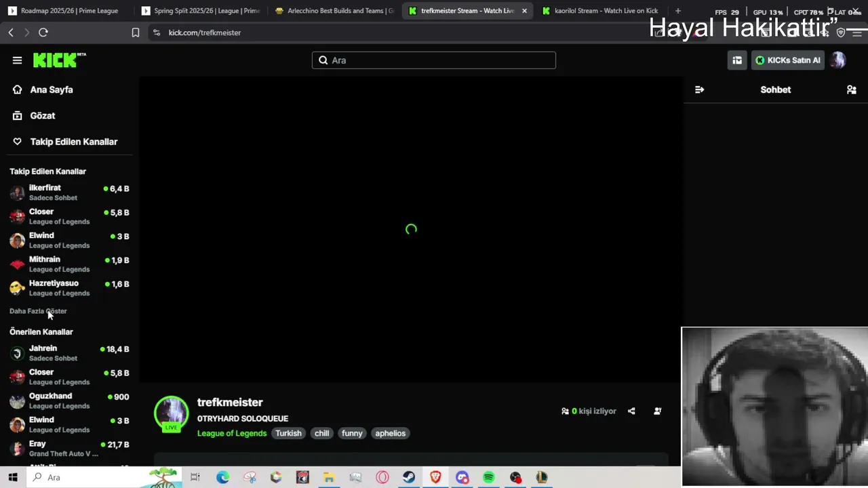The height and width of the screenshot is (488, 868).
Task: Switch to Spring Split 2025/26 tab
Action: pyautogui.click(x=201, y=11)
